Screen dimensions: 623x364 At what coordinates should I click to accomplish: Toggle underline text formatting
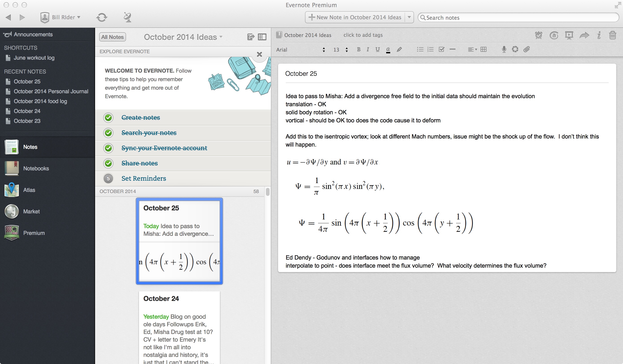tap(377, 50)
